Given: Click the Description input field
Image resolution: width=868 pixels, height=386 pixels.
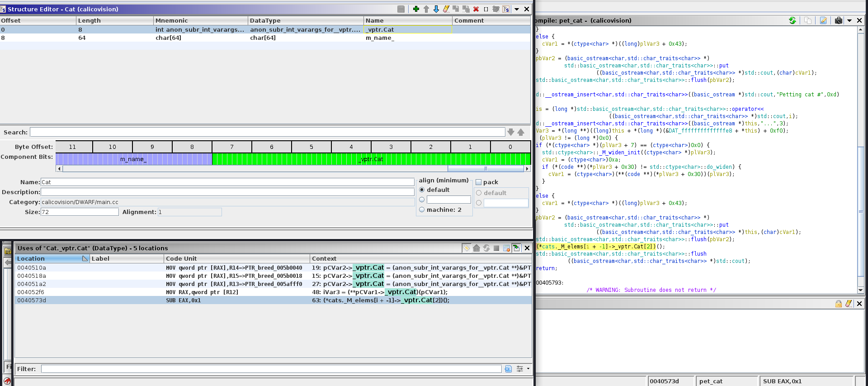Looking at the screenshot, I should pos(227,192).
